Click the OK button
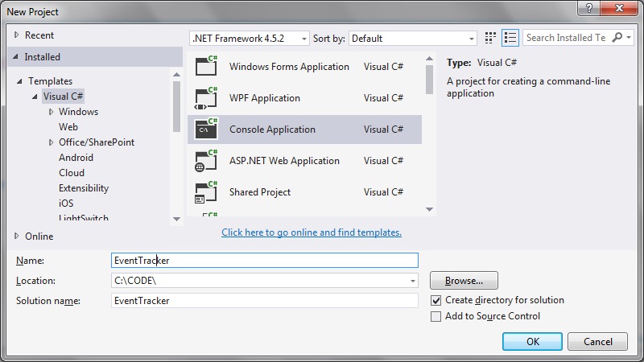The height and width of the screenshot is (362, 644). pos(532,341)
